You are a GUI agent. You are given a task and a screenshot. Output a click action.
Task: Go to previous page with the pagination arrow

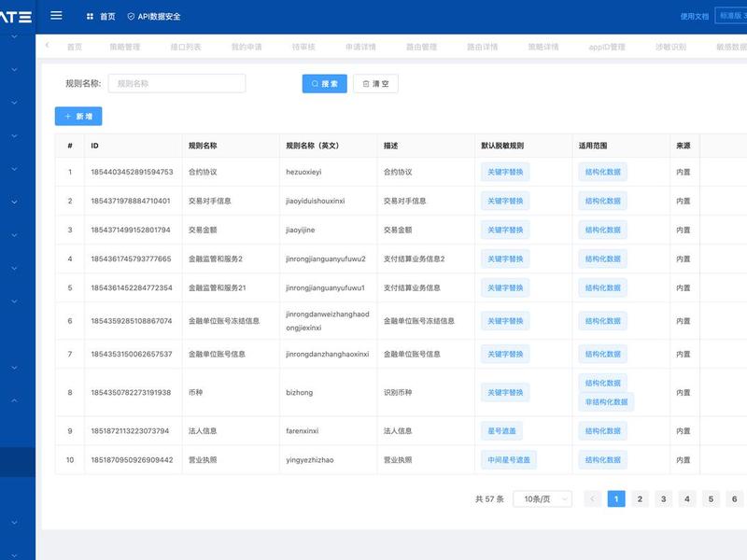[x=593, y=499]
